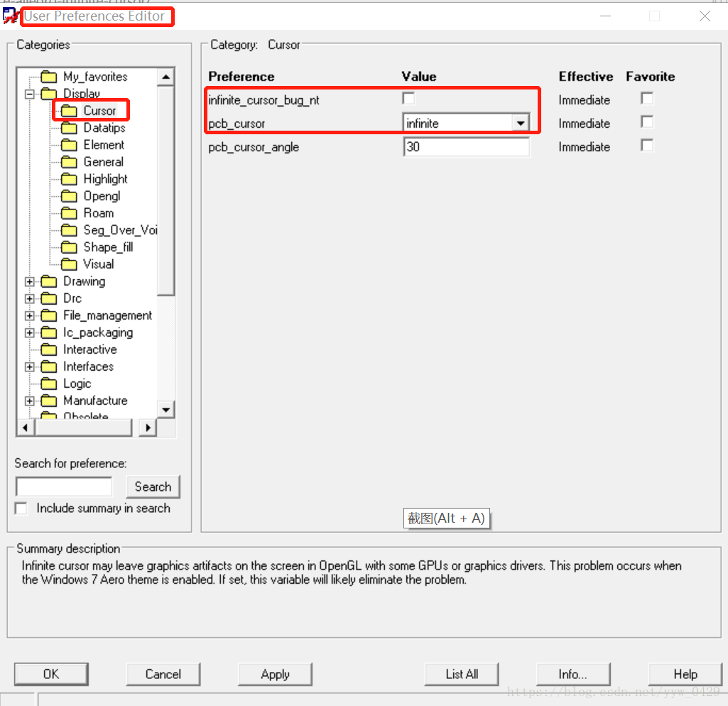This screenshot has height=706, width=728.
Task: Collapse the Display category
Action: (x=29, y=94)
